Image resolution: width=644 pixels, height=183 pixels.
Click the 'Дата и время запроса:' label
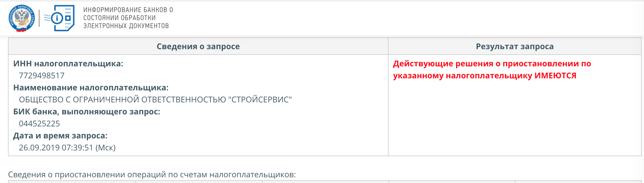pos(60,136)
